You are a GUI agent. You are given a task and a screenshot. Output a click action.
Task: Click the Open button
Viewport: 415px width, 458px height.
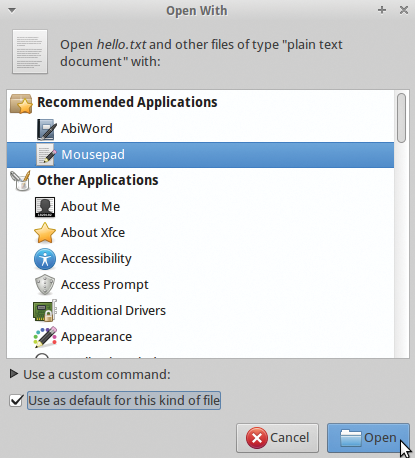point(368,438)
